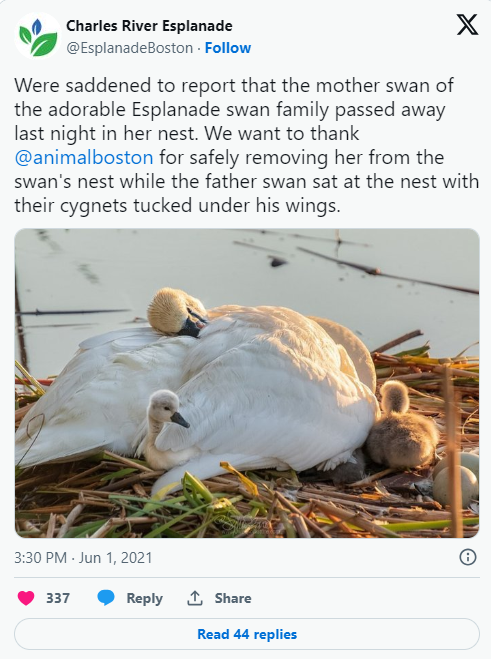
Task: Click the pink heart like icon
Action: coord(26,598)
